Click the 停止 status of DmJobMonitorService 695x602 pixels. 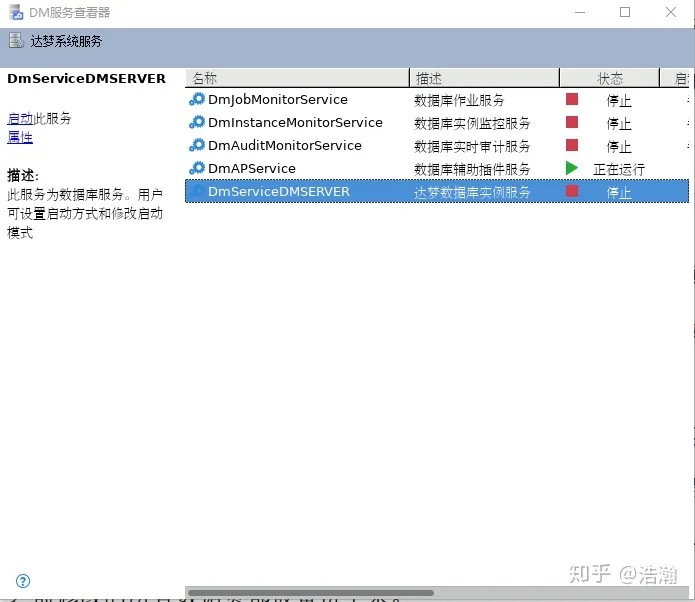[x=619, y=101]
